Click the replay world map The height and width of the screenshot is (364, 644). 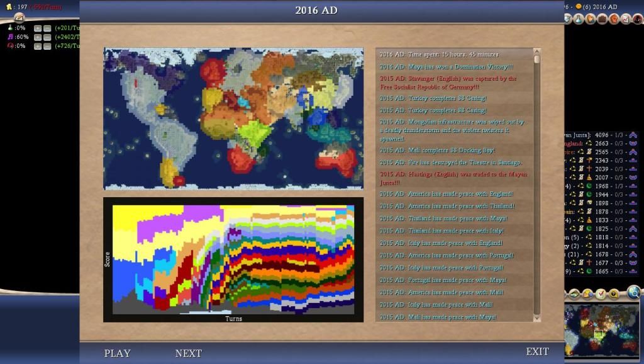[233, 118]
